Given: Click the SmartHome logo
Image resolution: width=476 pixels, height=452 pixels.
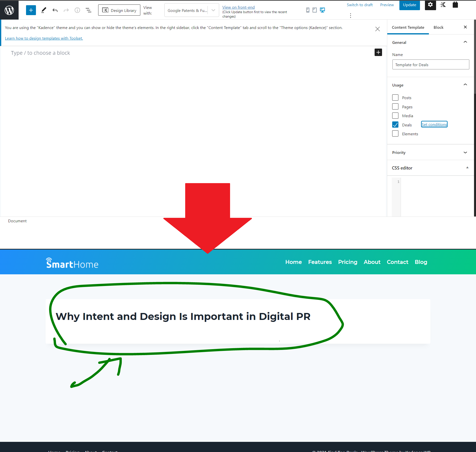Looking at the screenshot, I should tap(72, 263).
